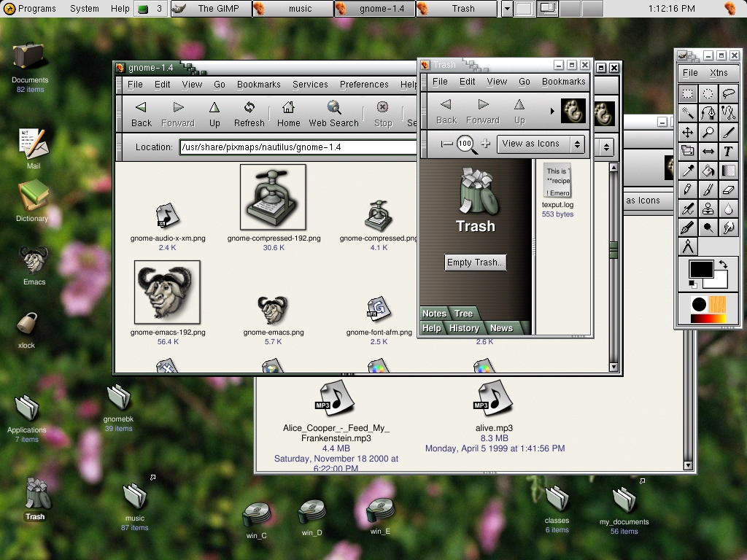Image resolution: width=747 pixels, height=560 pixels.
Task: Select the Paintbrush tool in GIMP
Action: (x=708, y=189)
